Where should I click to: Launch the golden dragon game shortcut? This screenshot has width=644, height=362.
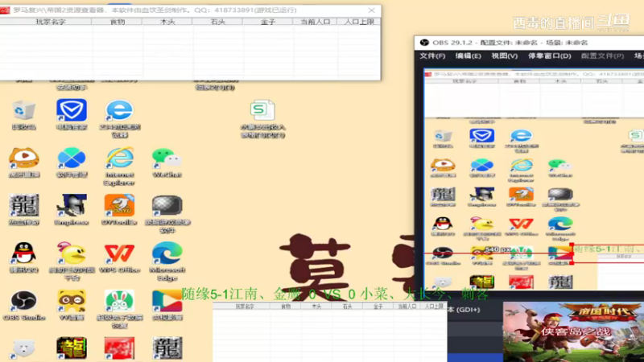click(x=72, y=348)
